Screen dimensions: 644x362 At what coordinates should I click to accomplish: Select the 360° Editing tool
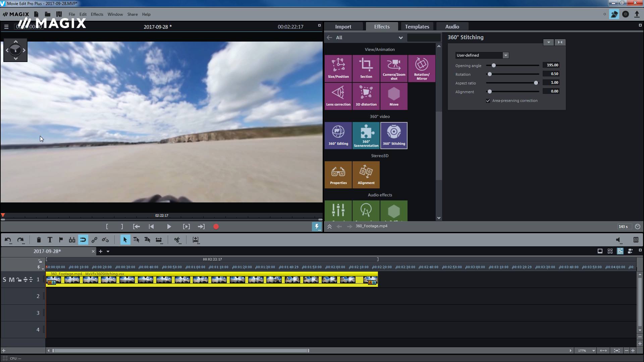point(338,135)
